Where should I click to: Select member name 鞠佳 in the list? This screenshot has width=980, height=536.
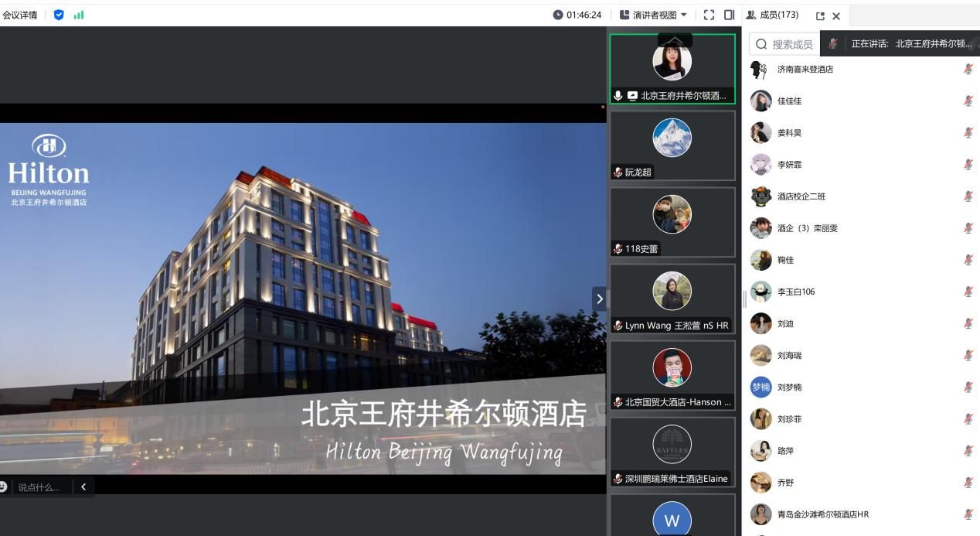(x=785, y=260)
